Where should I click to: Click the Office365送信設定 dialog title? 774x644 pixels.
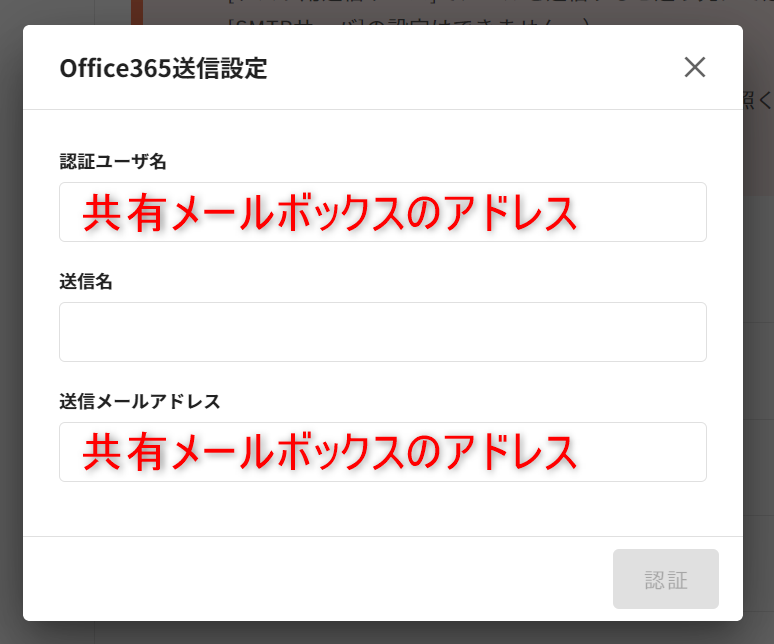pos(163,68)
